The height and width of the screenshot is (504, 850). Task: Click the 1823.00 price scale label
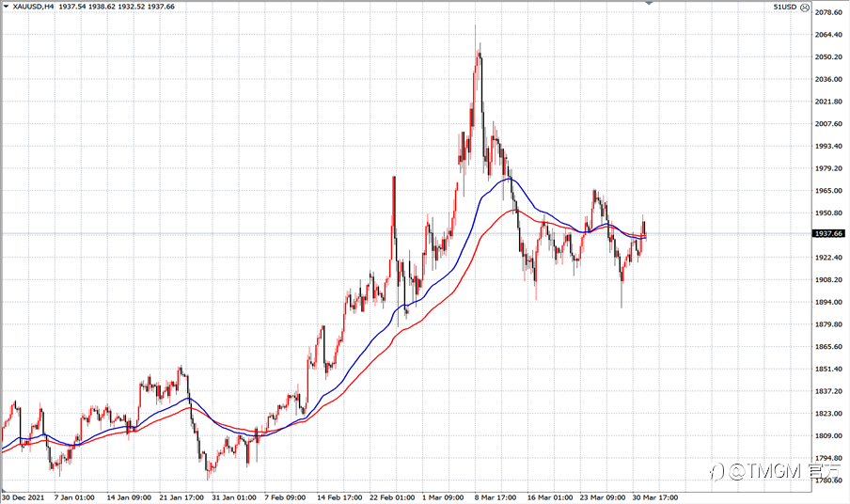pos(828,414)
